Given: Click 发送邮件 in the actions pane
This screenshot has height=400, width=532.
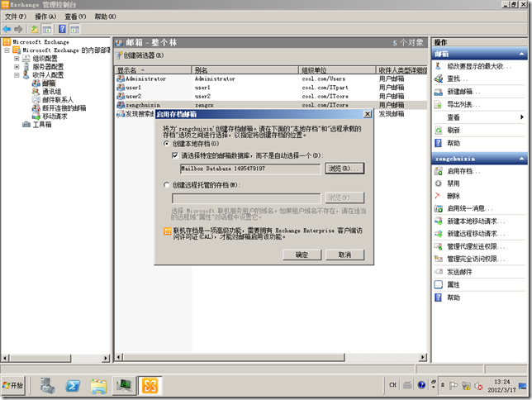Looking at the screenshot, I should [460, 271].
